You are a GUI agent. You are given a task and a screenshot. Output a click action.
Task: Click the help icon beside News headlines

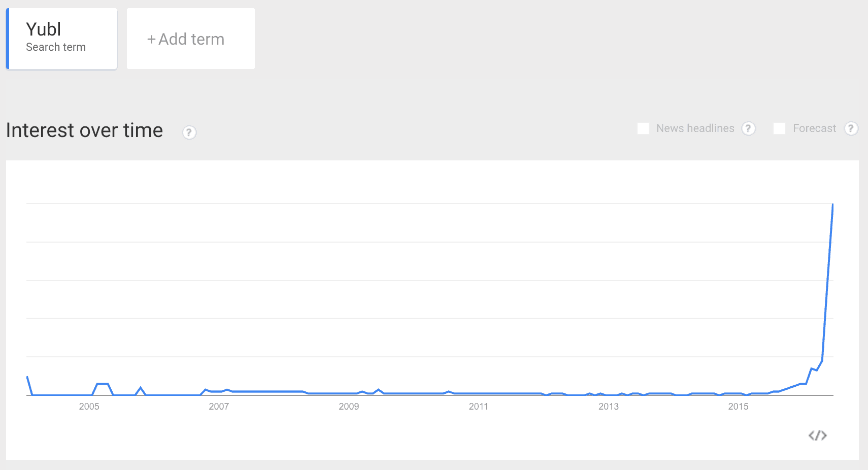click(749, 128)
